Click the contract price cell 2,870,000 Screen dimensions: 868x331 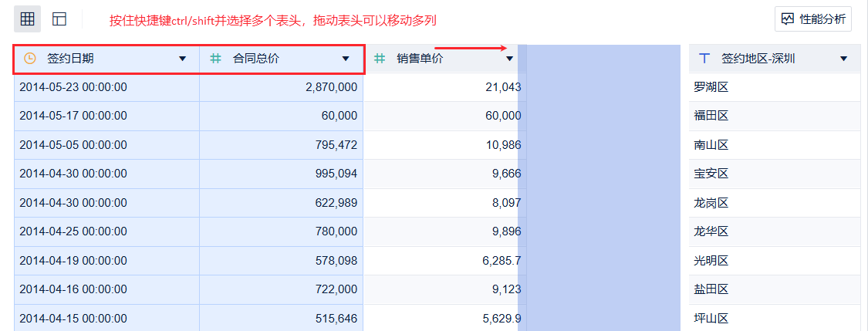[331, 87]
